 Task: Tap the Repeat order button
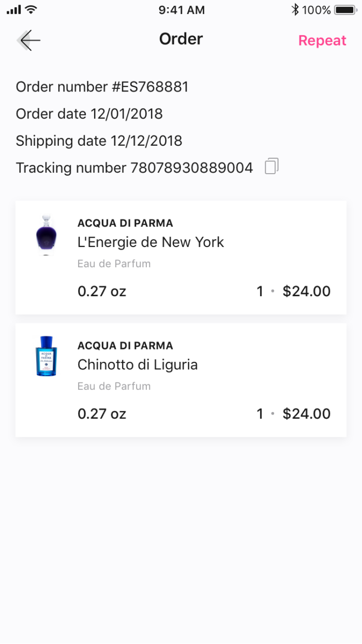[322, 41]
